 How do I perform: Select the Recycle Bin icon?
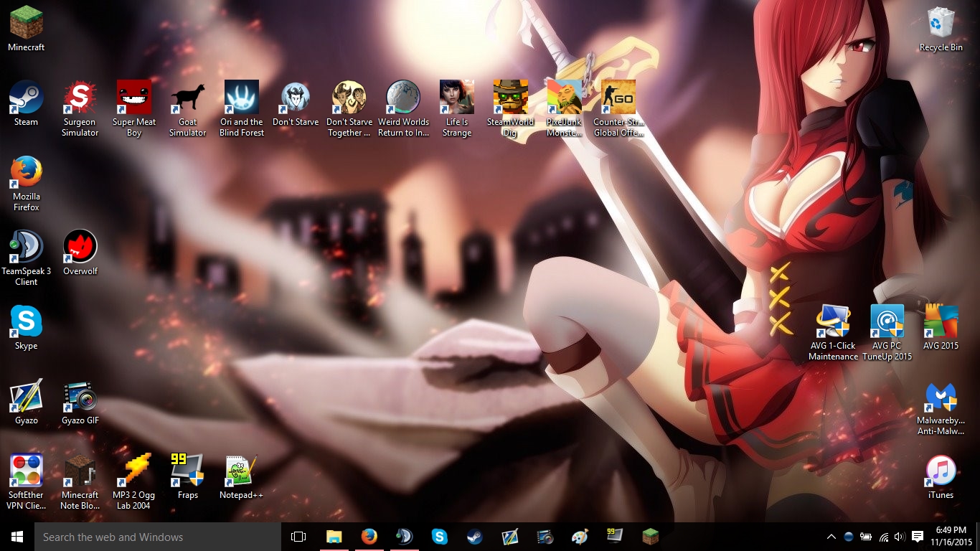point(941,29)
